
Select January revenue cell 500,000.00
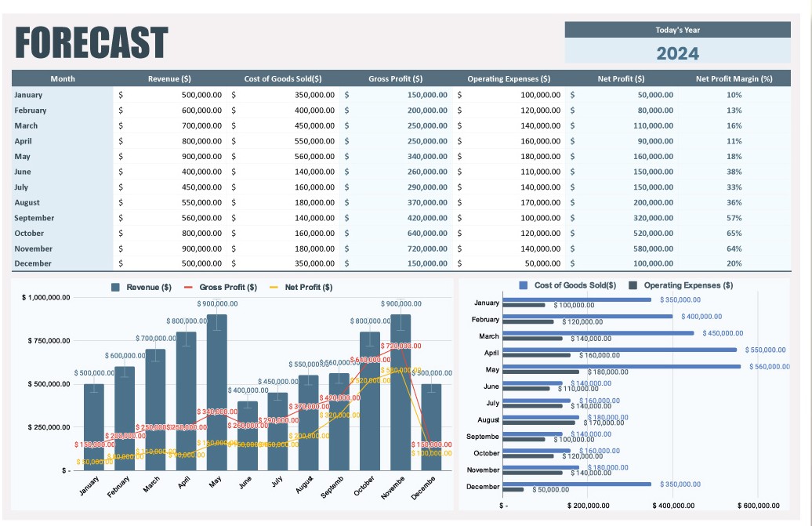pyautogui.click(x=170, y=95)
